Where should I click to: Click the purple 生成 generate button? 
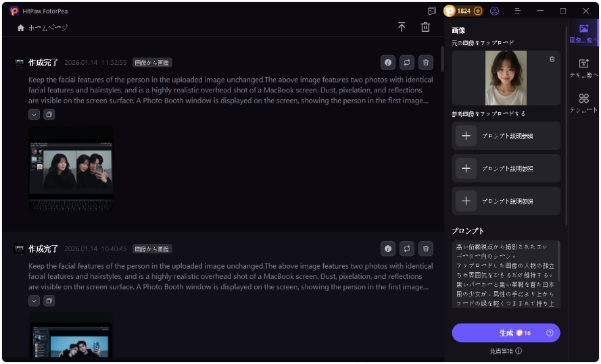point(506,333)
